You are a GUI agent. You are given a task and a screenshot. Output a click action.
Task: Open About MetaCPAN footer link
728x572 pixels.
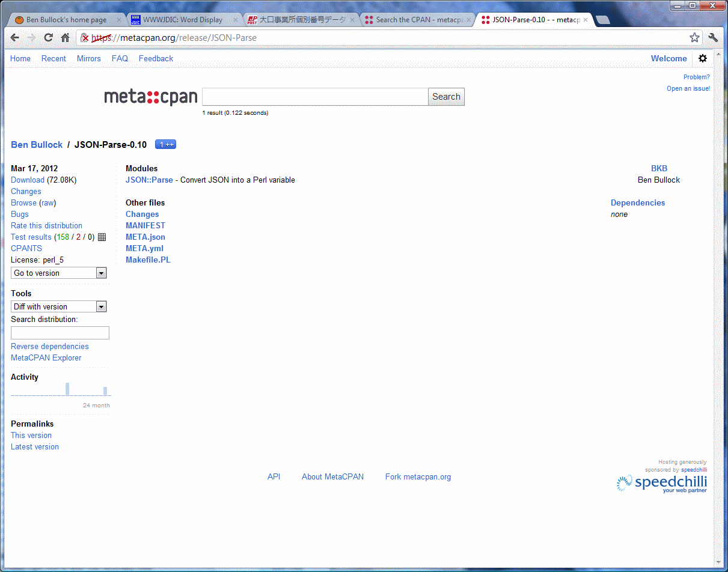click(x=332, y=476)
